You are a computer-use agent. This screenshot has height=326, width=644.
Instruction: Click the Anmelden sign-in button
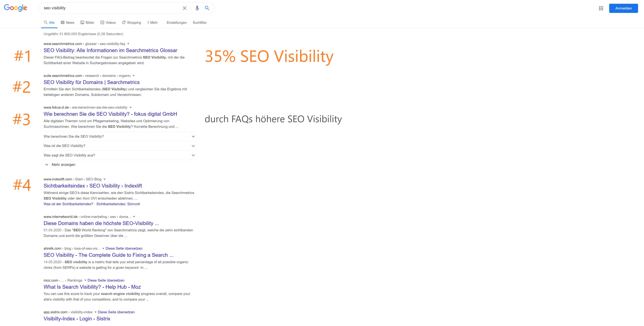click(x=623, y=8)
